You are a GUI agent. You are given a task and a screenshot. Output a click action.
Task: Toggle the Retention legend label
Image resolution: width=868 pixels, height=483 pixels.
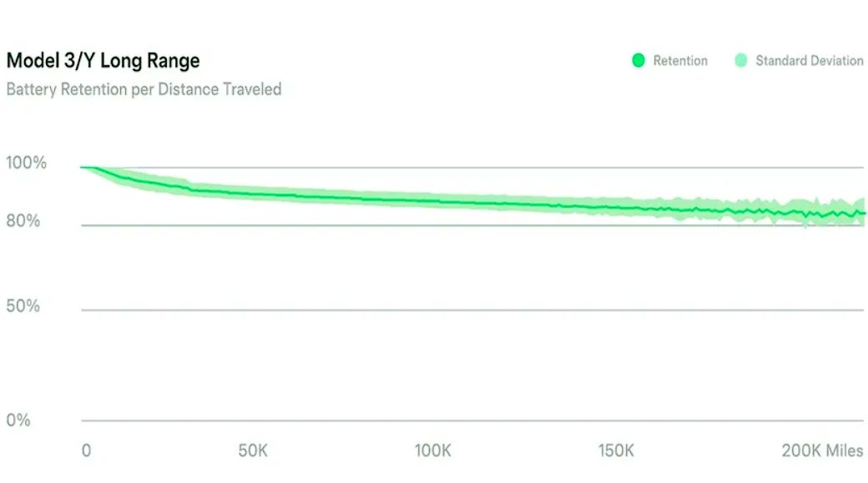point(680,61)
